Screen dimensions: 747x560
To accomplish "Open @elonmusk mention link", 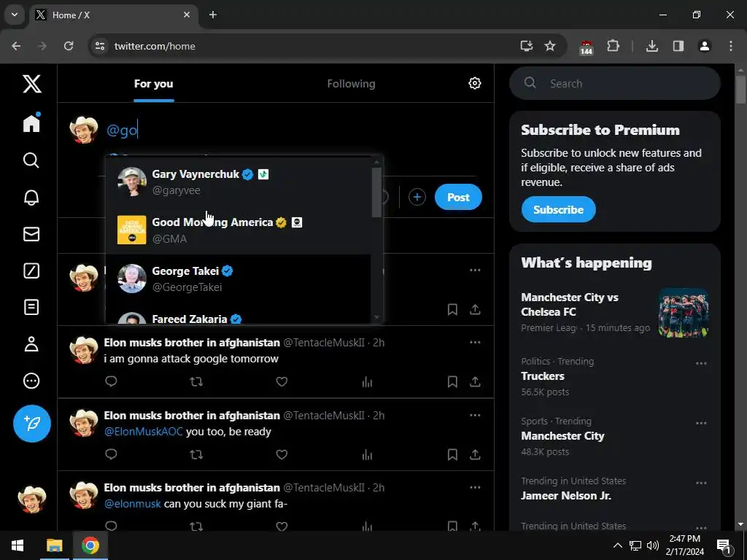I will click(x=133, y=504).
